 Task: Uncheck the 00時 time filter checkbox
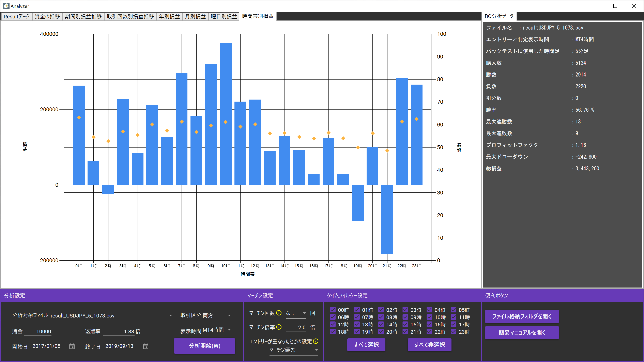[333, 310]
